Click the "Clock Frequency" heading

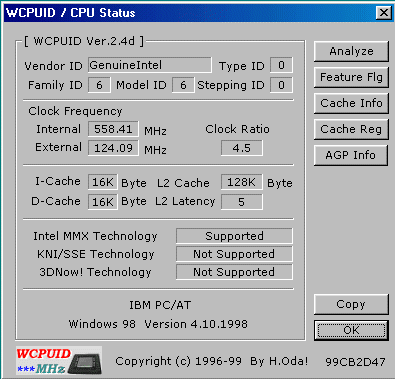coord(75,111)
